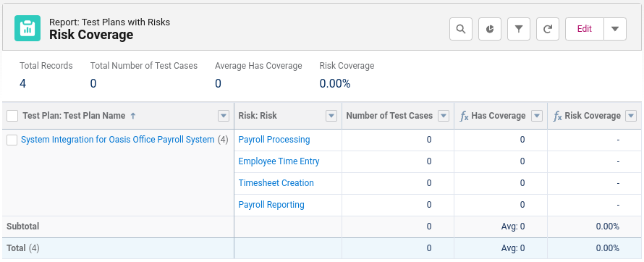Check the header select-all checkbox
The image size is (644, 262).
(12, 116)
